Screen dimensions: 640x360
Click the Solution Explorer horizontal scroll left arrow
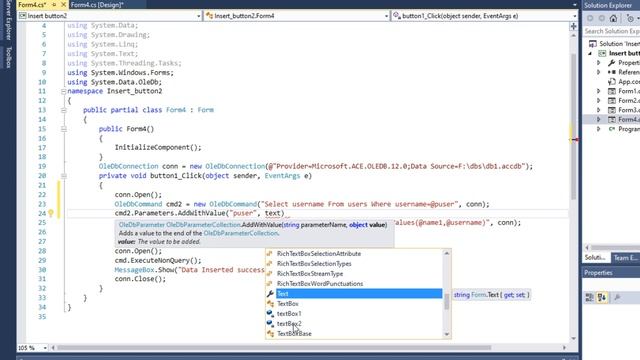[587, 247]
